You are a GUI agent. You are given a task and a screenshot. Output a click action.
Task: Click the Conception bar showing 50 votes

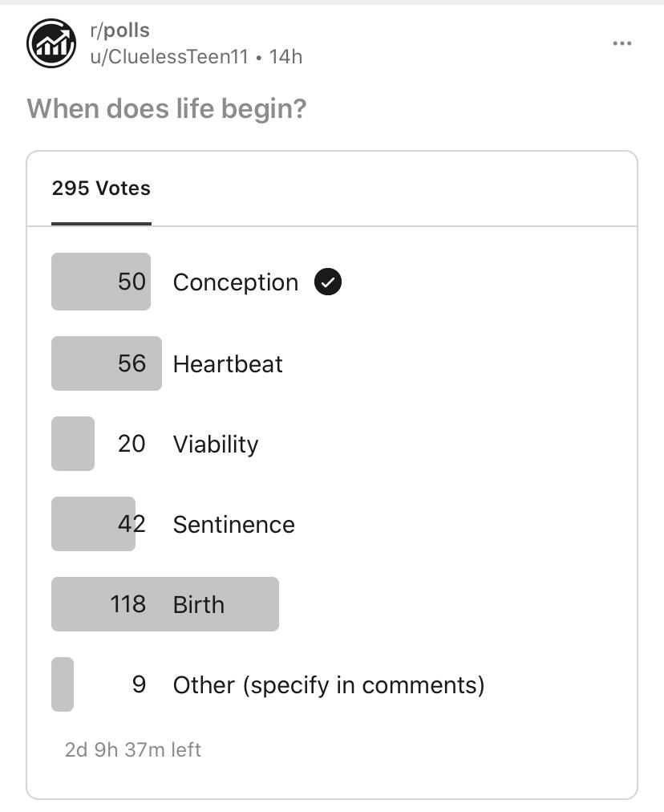(x=100, y=282)
